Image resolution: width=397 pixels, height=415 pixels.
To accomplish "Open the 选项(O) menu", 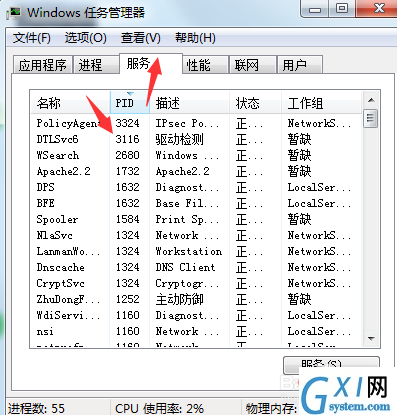I will 86,38.
